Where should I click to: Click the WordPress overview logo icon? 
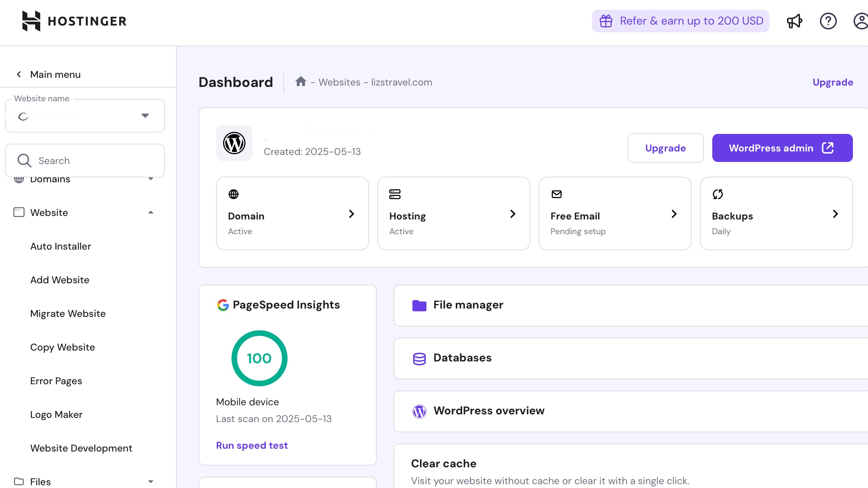point(419,411)
